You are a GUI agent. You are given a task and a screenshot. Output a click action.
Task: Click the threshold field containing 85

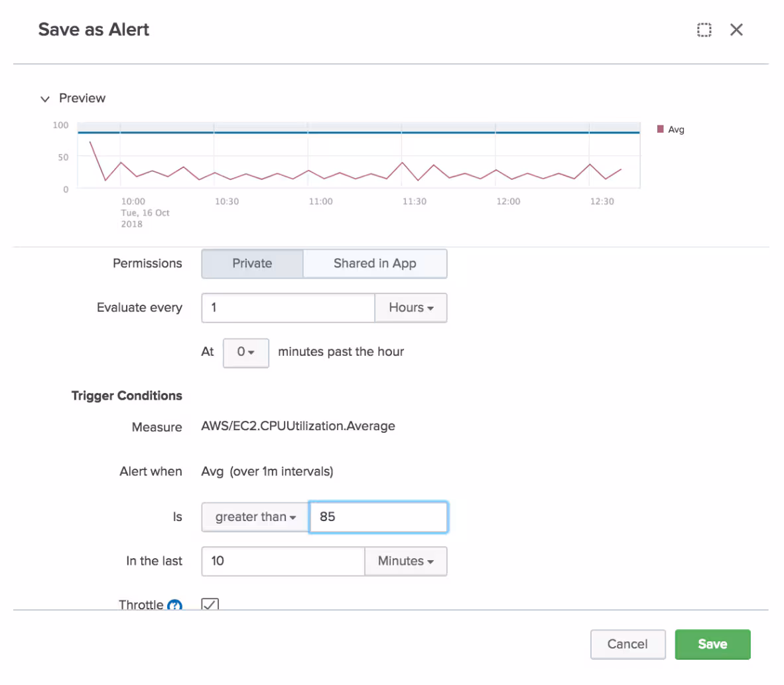378,517
